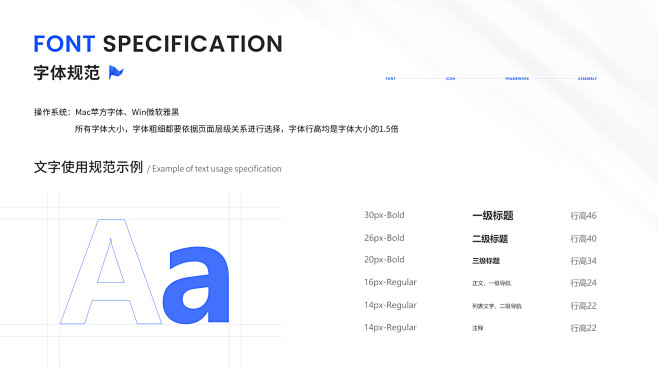Select the 行高46 value
Image resolution: width=658 pixels, height=370 pixels.
[x=583, y=216]
